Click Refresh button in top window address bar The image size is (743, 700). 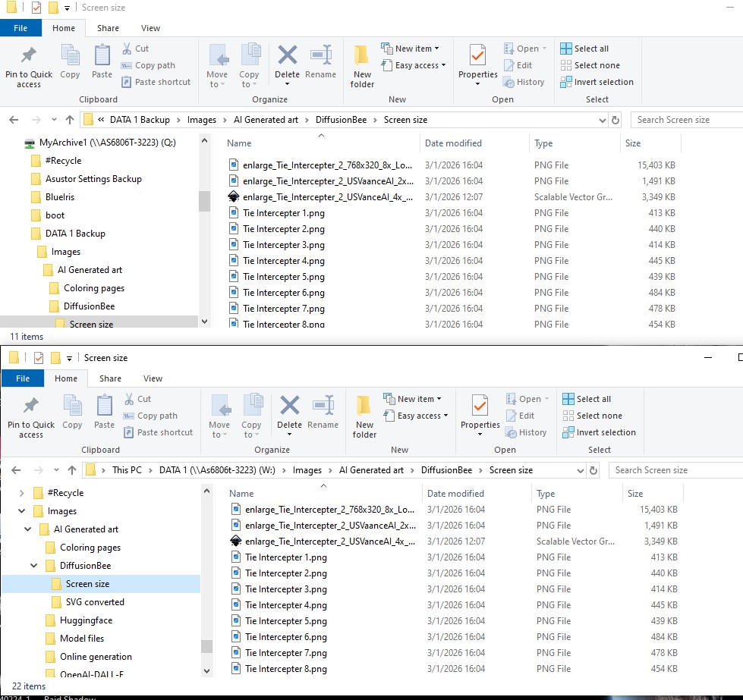coord(615,120)
